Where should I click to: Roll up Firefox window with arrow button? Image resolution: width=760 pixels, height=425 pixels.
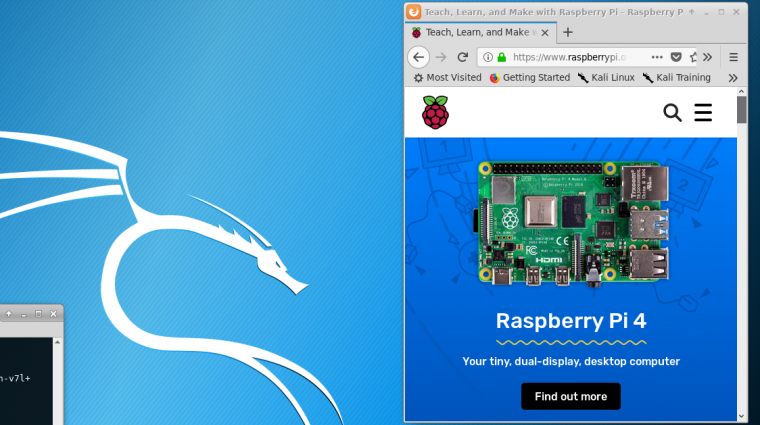point(692,12)
